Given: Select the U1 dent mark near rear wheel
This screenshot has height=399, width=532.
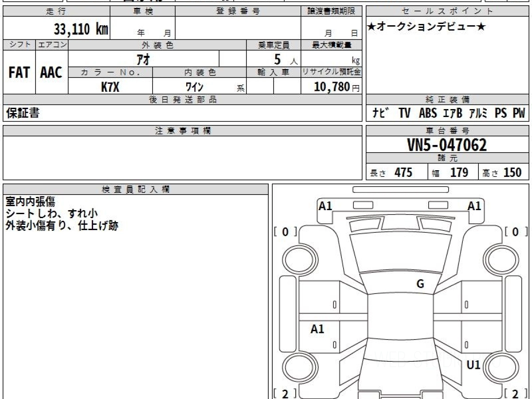Looking at the screenshot, I should pos(473,365).
